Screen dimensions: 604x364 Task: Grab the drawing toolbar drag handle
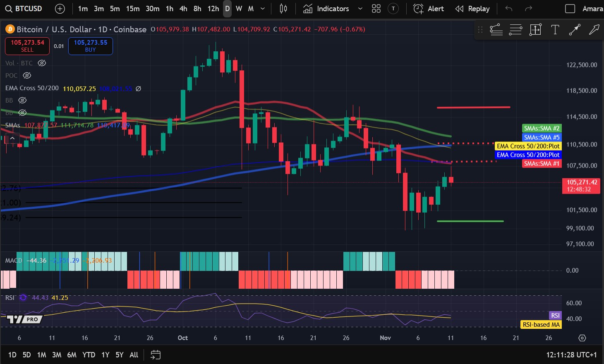click(480, 29)
